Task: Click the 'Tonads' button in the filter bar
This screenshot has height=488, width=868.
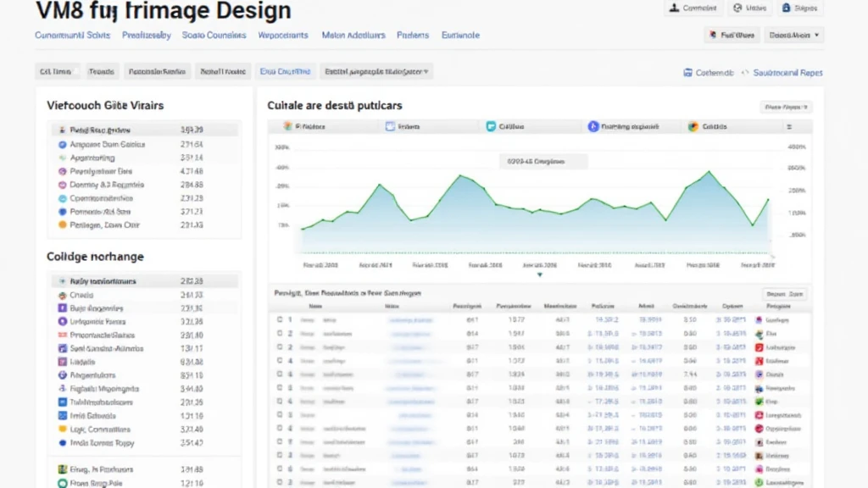Action: click(101, 72)
